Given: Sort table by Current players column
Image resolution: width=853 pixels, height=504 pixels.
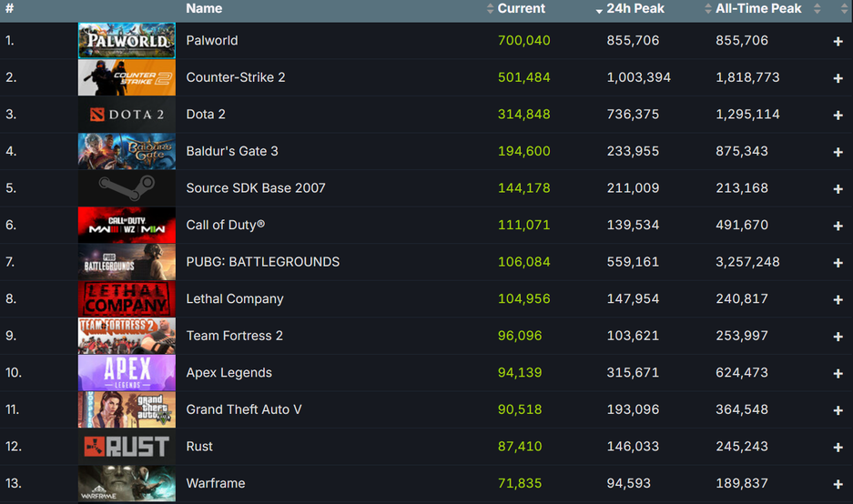Looking at the screenshot, I should (521, 9).
